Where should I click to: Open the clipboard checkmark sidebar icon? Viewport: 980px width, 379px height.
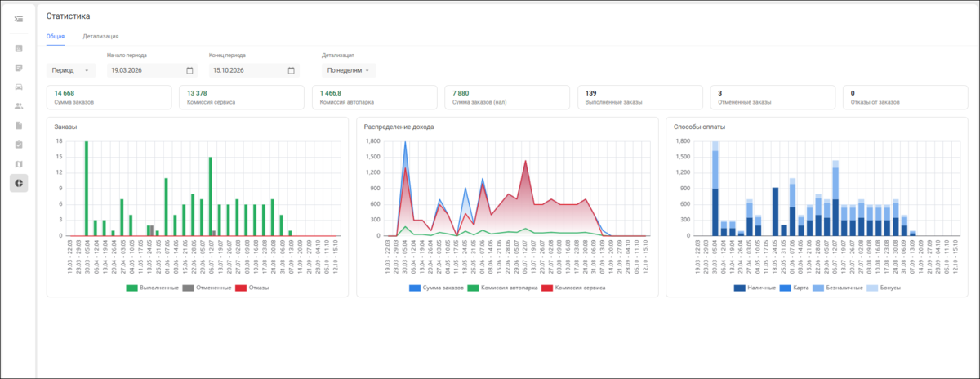[19, 145]
